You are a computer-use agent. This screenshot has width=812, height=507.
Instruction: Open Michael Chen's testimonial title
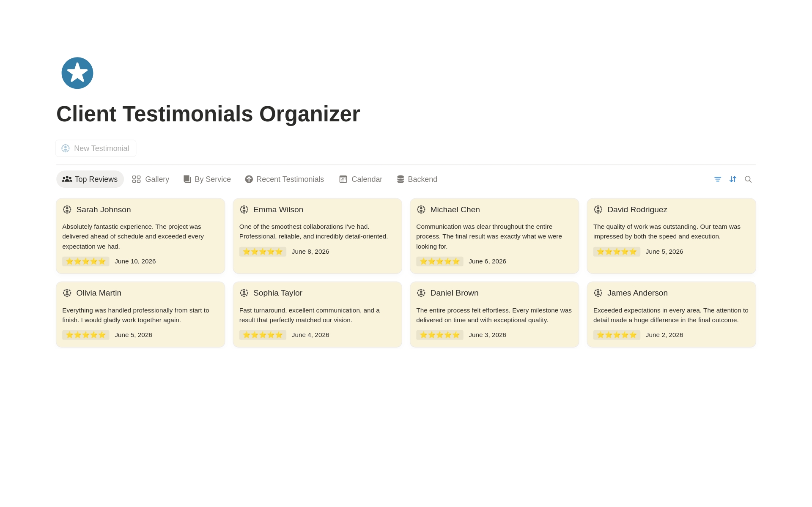click(x=455, y=210)
